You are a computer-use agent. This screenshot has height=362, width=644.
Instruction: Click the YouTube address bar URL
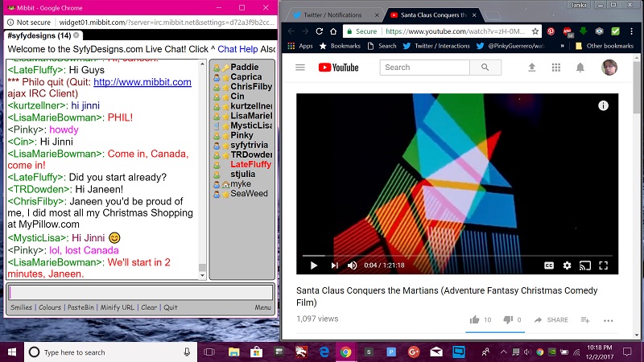455,31
